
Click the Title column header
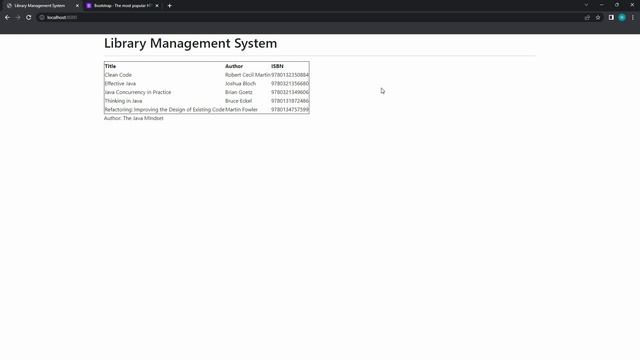[110, 66]
